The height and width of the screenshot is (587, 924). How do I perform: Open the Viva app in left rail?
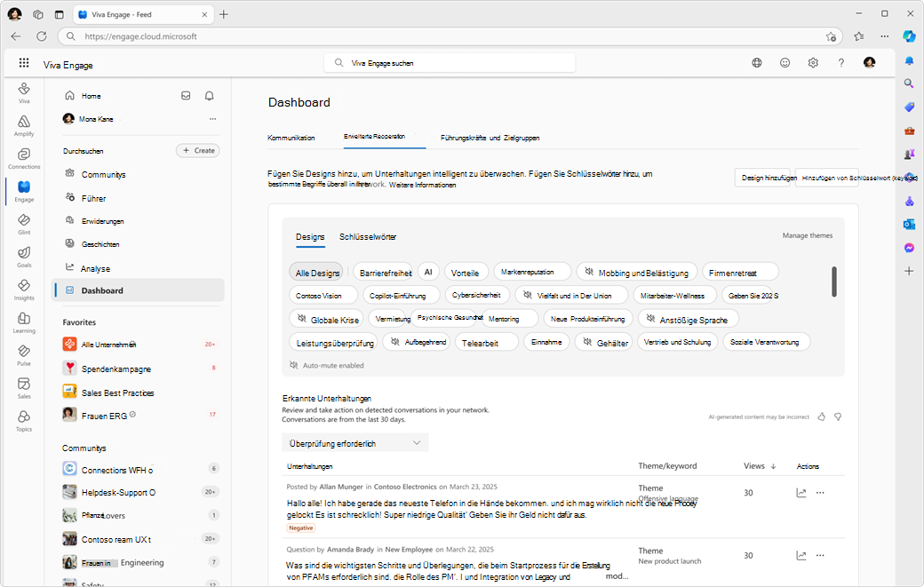[24, 92]
